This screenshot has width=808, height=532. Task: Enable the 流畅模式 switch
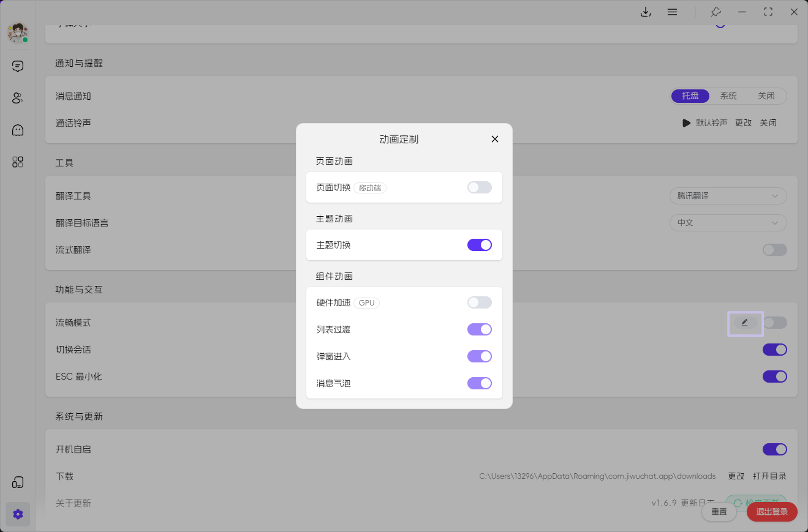point(775,323)
